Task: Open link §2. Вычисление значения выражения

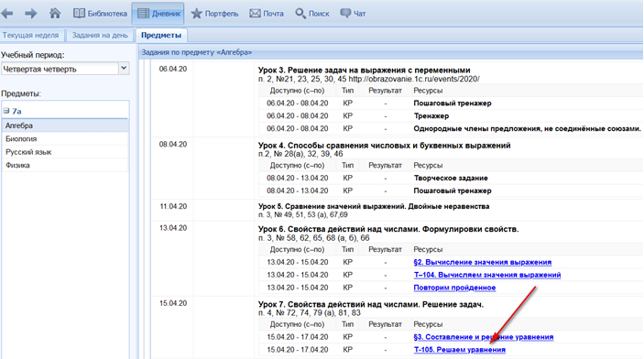Action: click(x=482, y=262)
